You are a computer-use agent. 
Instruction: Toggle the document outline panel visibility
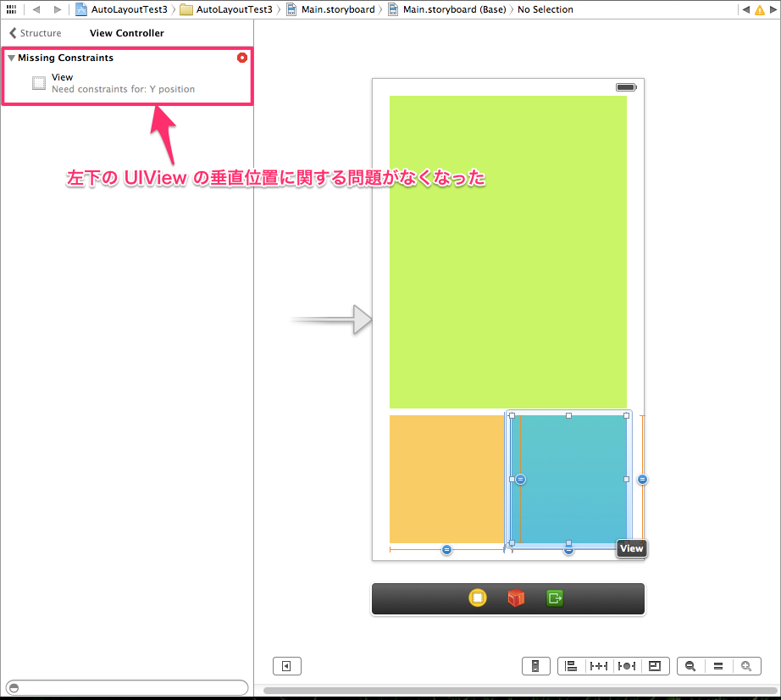286,665
